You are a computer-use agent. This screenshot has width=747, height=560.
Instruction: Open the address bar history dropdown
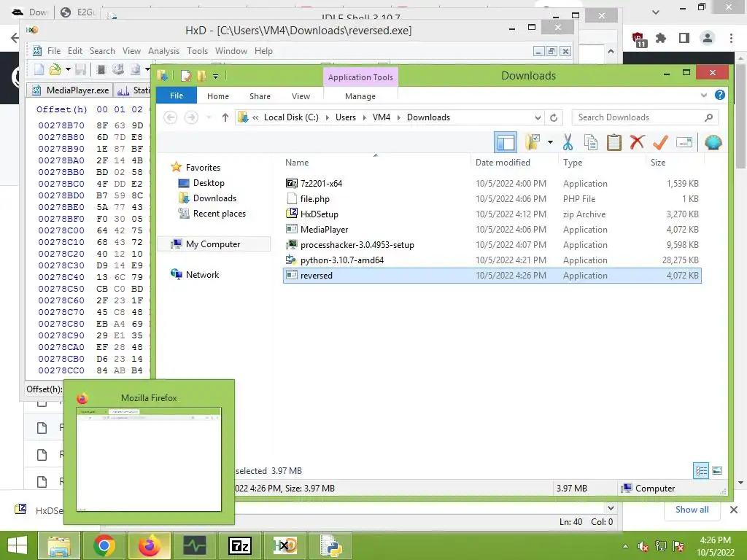click(x=538, y=117)
